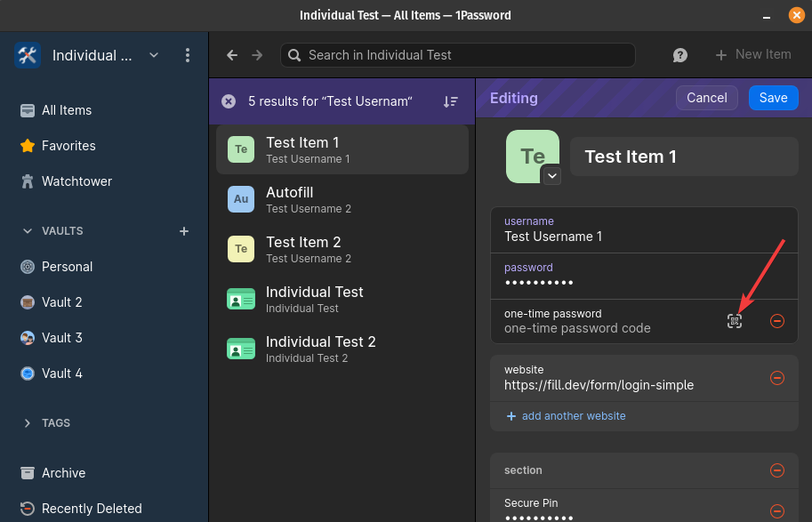The width and height of the screenshot is (812, 522).
Task: Open Watchtower from the sidebar
Action: click(76, 181)
